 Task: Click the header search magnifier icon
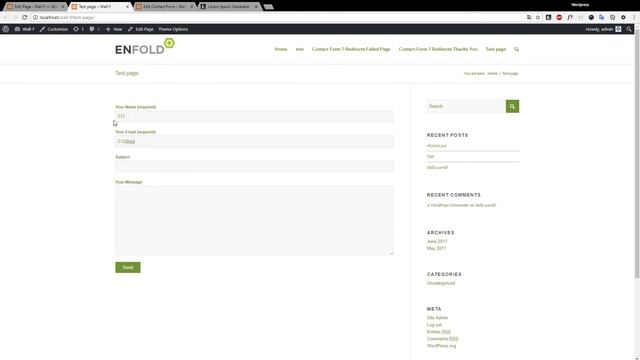point(516,49)
